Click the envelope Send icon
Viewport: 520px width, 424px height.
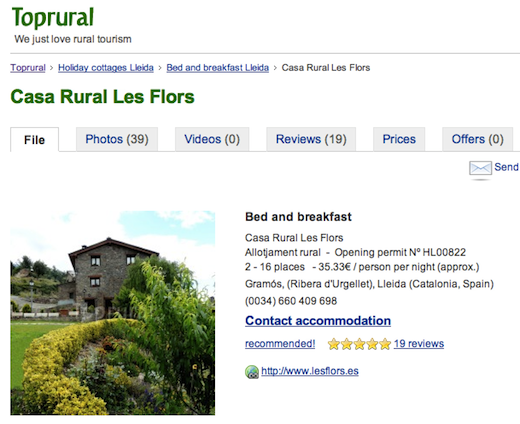480,168
